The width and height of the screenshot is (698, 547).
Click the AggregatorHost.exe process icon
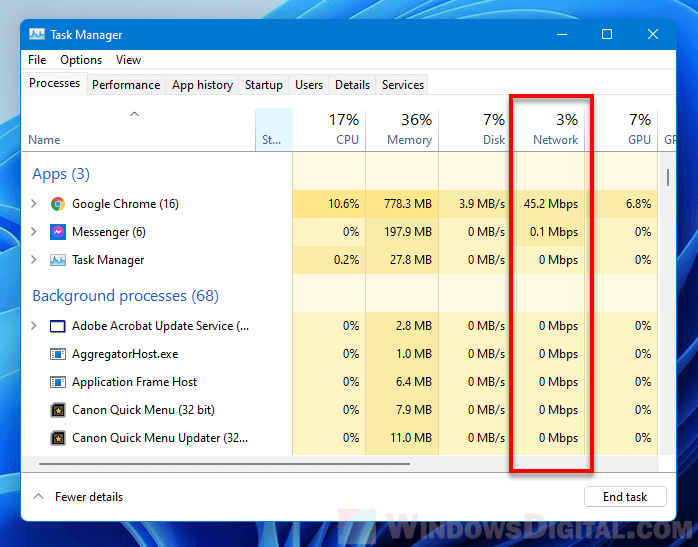58,354
